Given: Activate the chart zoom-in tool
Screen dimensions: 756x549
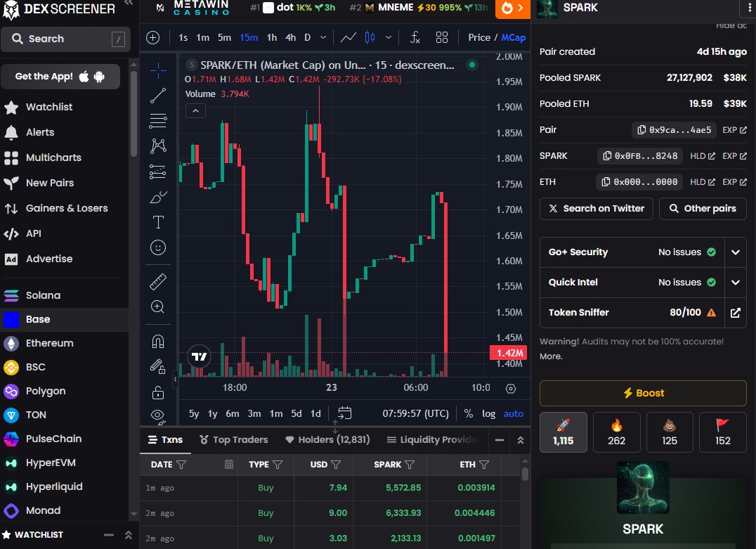Looking at the screenshot, I should (157, 306).
